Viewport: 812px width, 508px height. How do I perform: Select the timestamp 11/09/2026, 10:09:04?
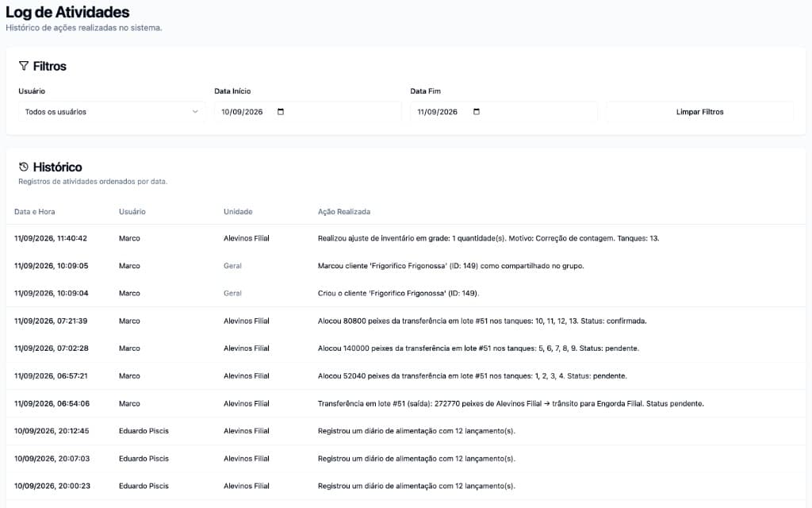click(52, 294)
